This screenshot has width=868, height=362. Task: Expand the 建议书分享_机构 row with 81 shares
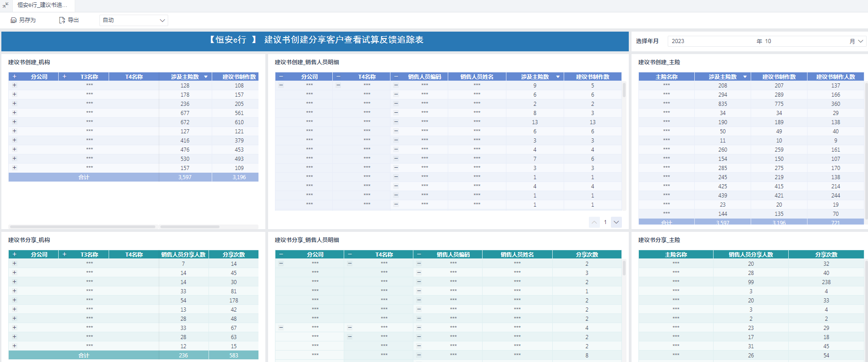15,291
